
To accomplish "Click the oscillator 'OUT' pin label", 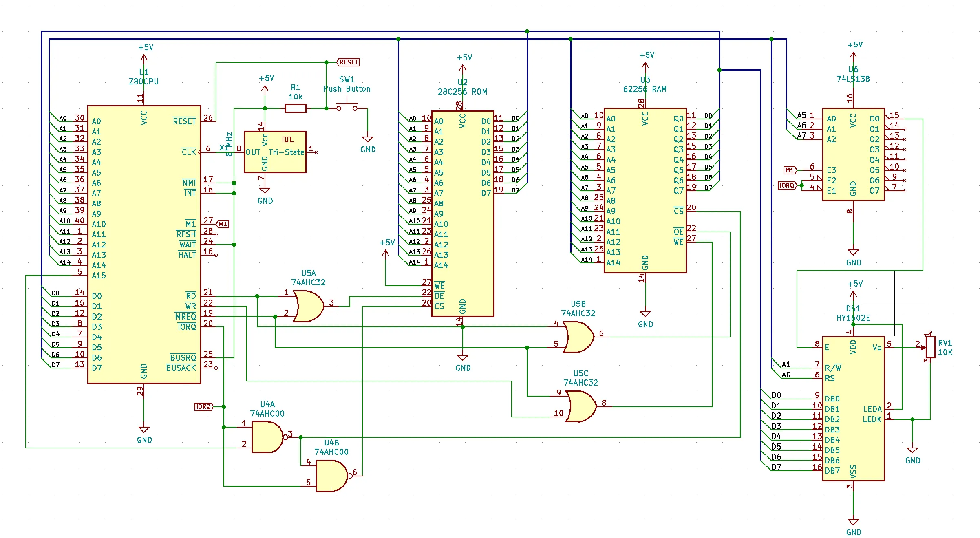I will (x=253, y=152).
